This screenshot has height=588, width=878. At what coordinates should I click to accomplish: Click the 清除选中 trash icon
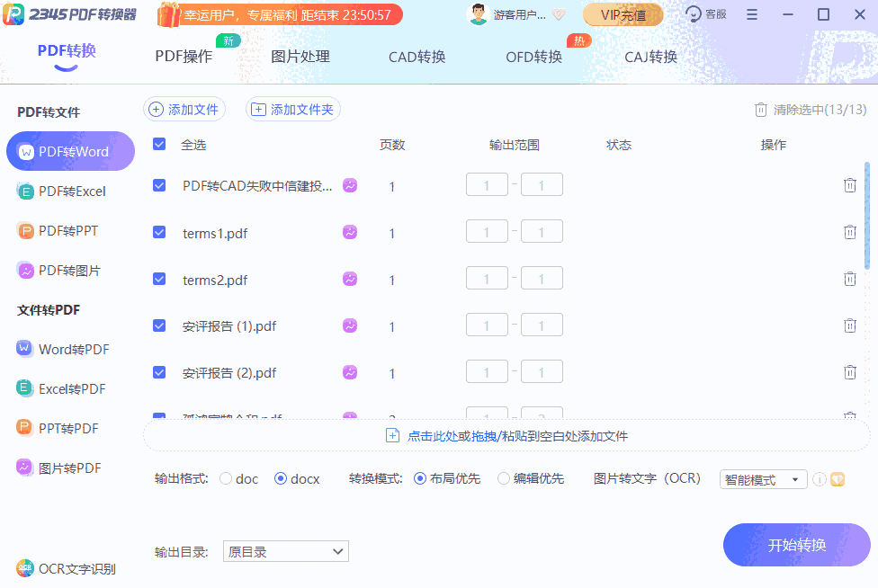click(760, 108)
